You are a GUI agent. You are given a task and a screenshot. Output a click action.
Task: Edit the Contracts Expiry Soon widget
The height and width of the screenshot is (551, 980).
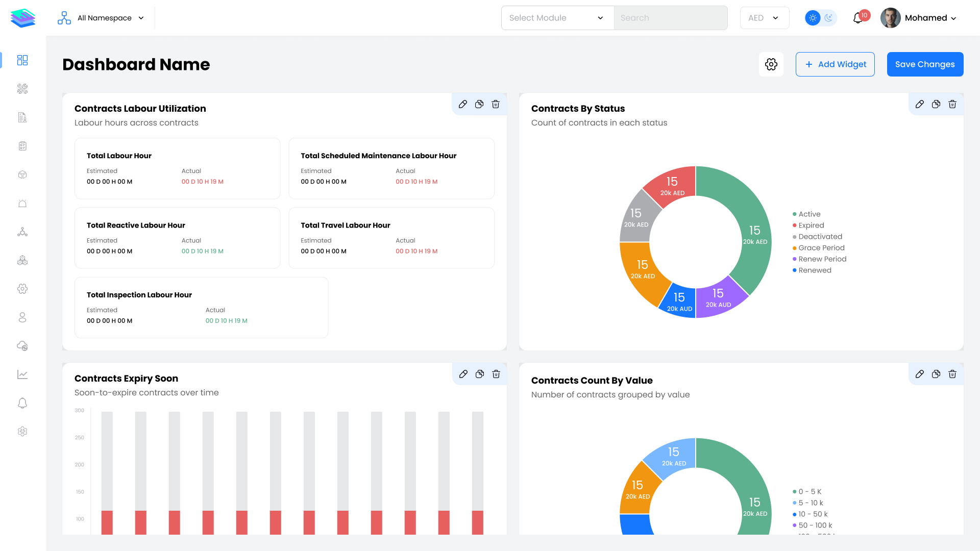tap(463, 374)
